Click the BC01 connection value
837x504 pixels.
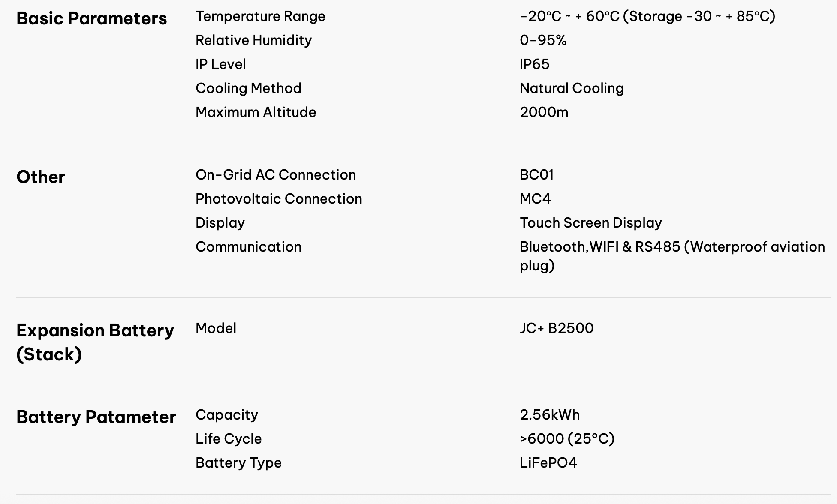click(536, 175)
